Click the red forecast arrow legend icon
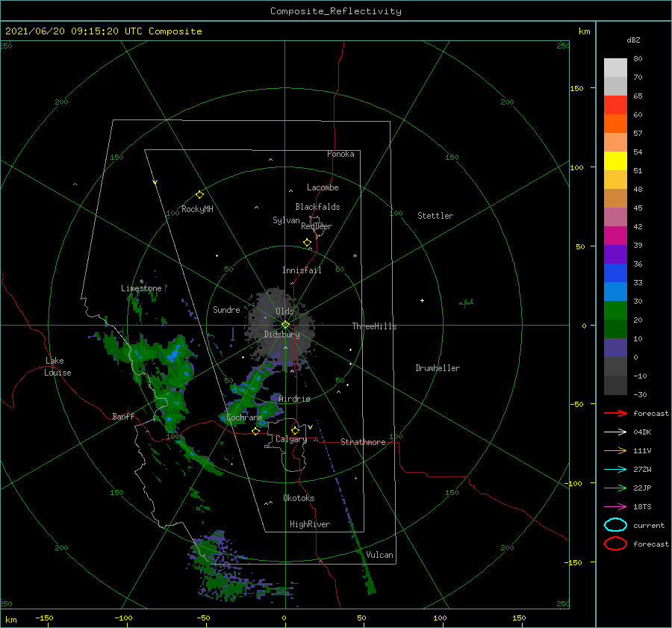Image resolution: width=672 pixels, height=628 pixels. pyautogui.click(x=615, y=413)
